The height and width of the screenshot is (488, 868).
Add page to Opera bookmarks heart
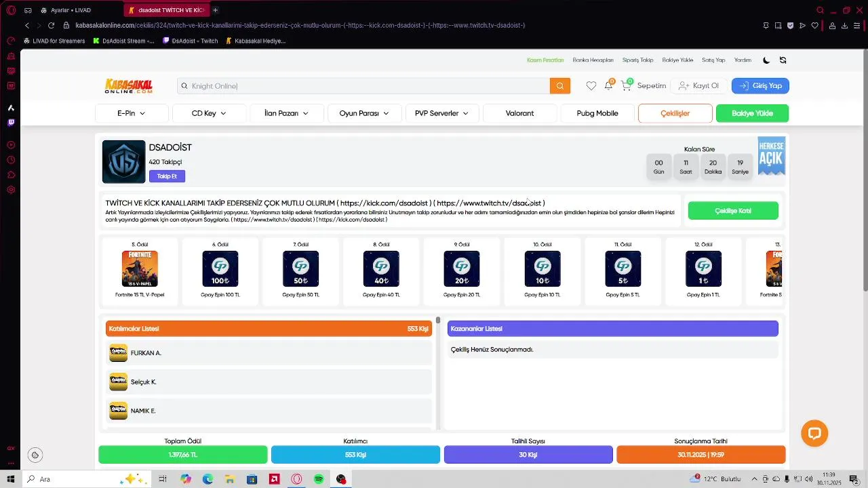[814, 26]
